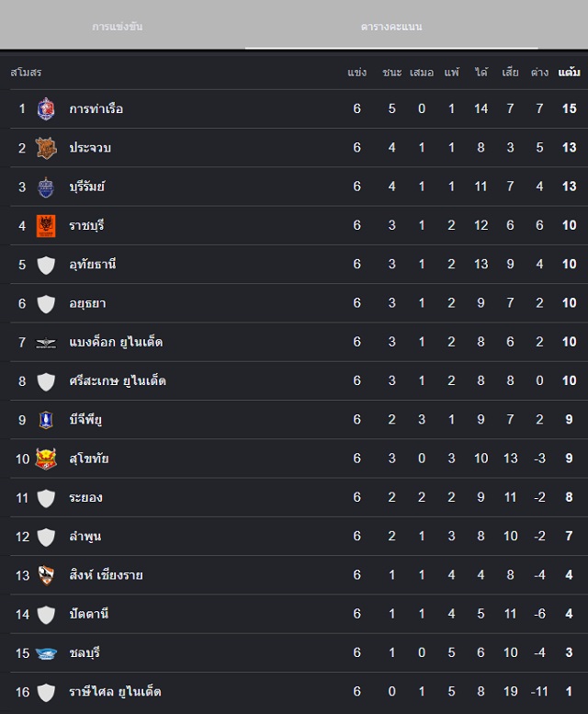Viewport: 588px width, 714px height.
Task: Switch to the การแข่งขัน tab
Action: pos(118,27)
